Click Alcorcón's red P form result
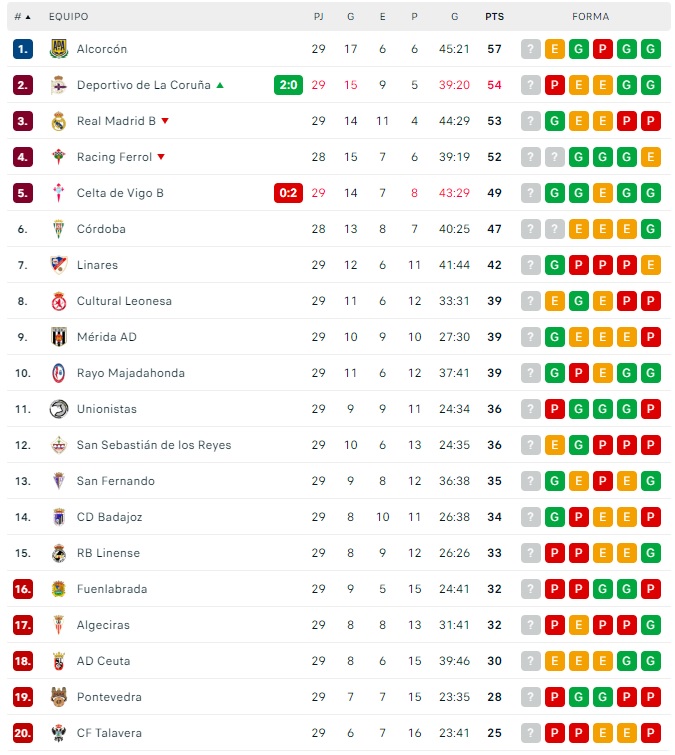Viewport: 675px width, 755px height. coord(602,49)
